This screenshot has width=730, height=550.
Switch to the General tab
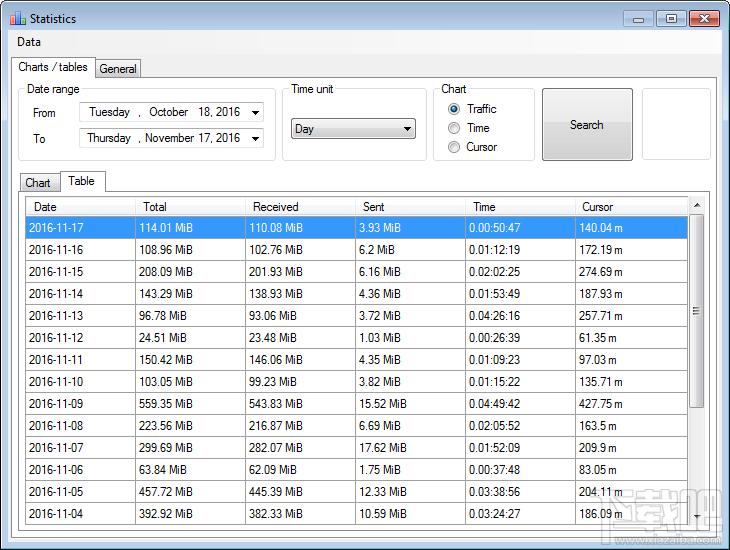[x=118, y=69]
